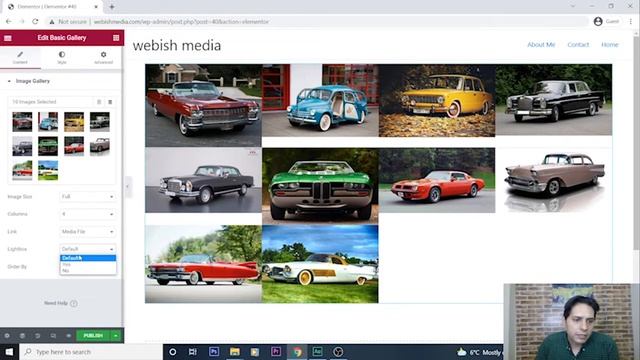
Task: Collapse the Elementor side panel handle
Action: point(128,187)
